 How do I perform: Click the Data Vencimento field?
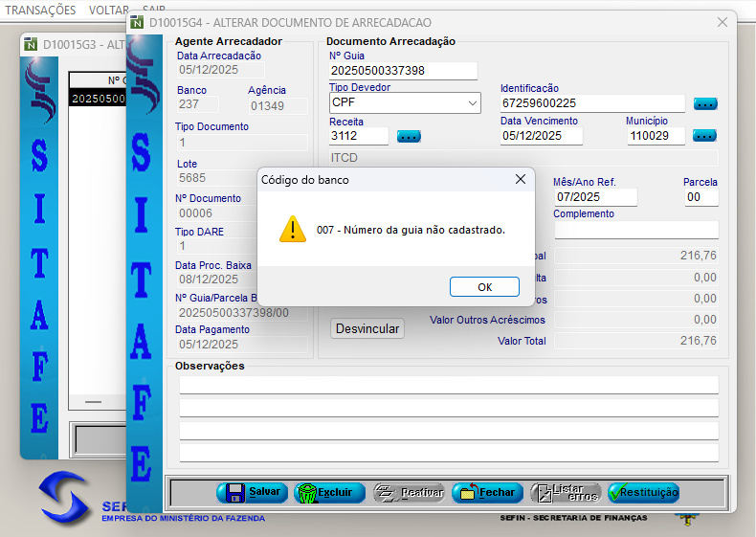(541, 136)
